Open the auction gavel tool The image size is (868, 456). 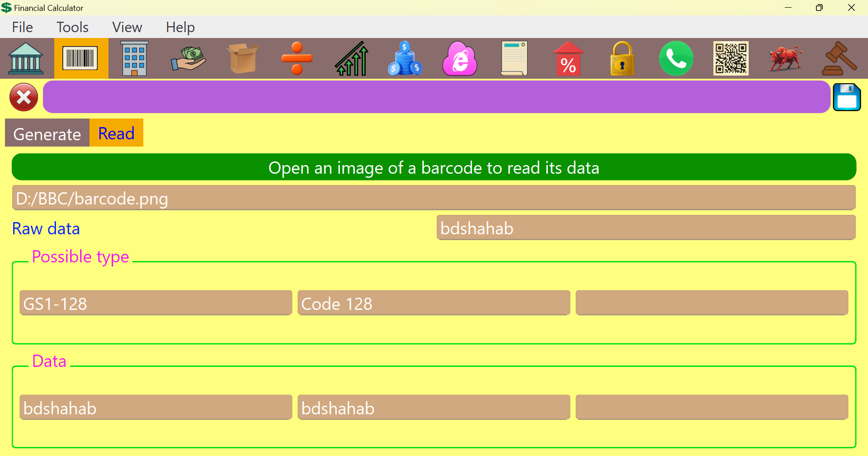(839, 58)
